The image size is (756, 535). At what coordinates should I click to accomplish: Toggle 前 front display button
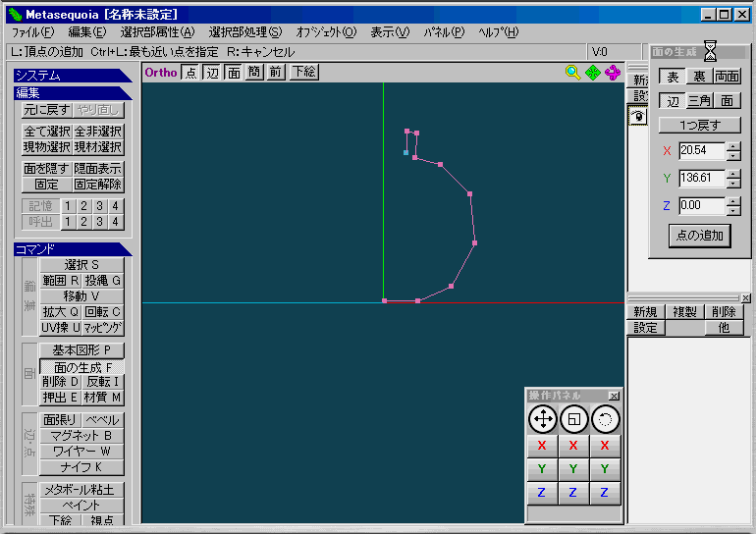(x=275, y=73)
